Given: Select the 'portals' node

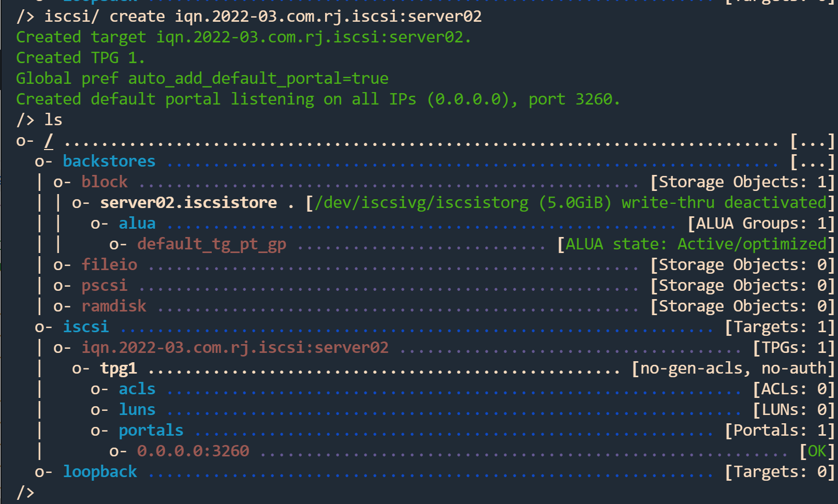Looking at the screenshot, I should [151, 431].
